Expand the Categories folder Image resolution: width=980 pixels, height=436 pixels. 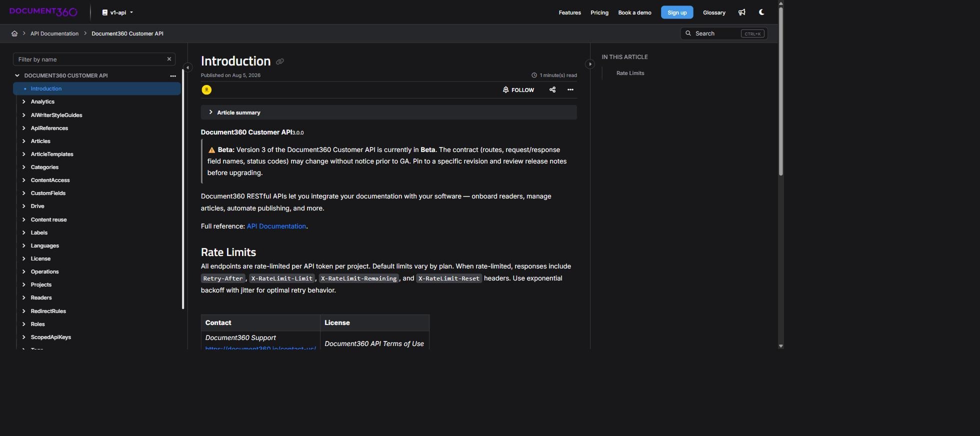(x=23, y=167)
